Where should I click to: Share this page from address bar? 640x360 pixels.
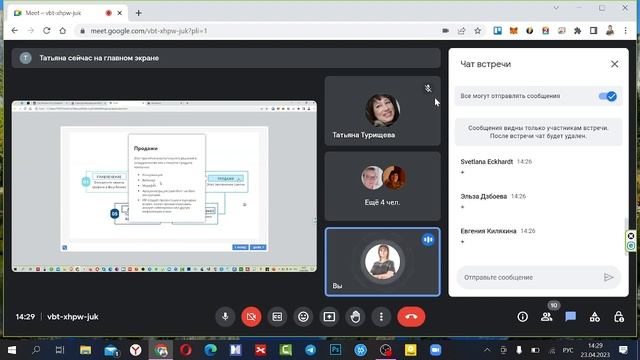pyautogui.click(x=462, y=31)
